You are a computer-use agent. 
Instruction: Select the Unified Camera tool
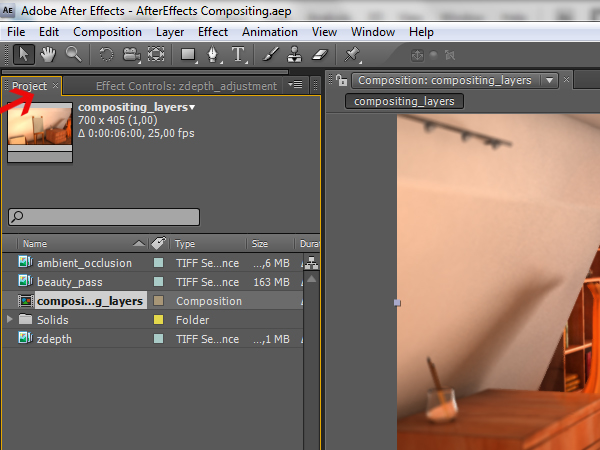(x=132, y=54)
